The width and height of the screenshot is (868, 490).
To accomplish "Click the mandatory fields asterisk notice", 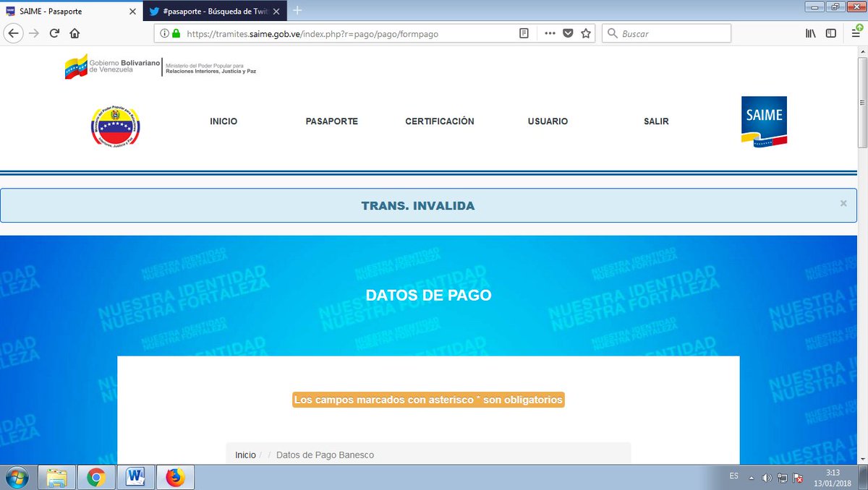I will coord(428,400).
